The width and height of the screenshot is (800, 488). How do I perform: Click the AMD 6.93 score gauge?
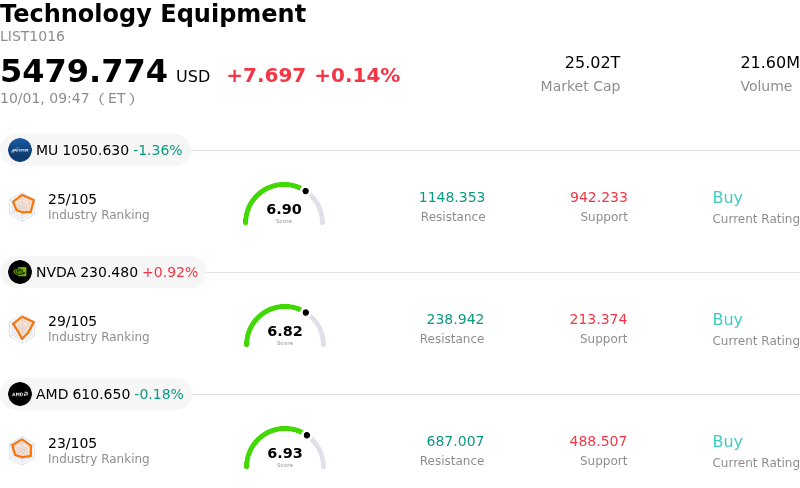click(x=285, y=448)
